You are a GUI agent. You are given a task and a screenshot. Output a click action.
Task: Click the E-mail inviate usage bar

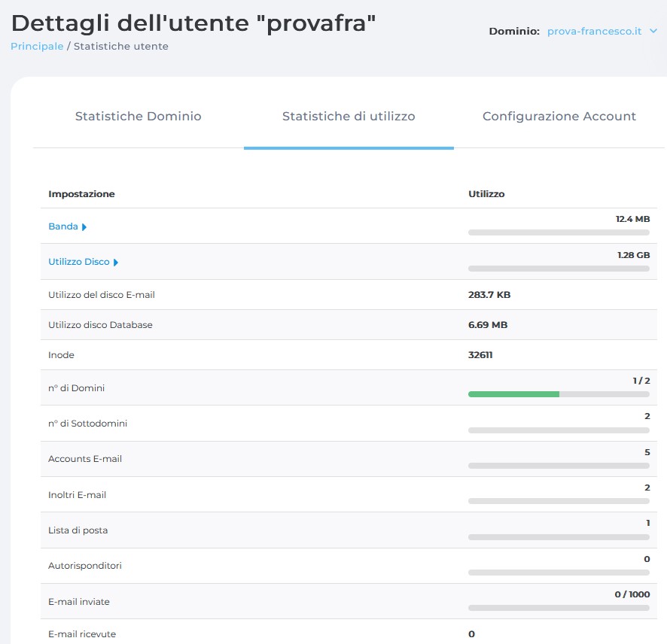coord(559,608)
